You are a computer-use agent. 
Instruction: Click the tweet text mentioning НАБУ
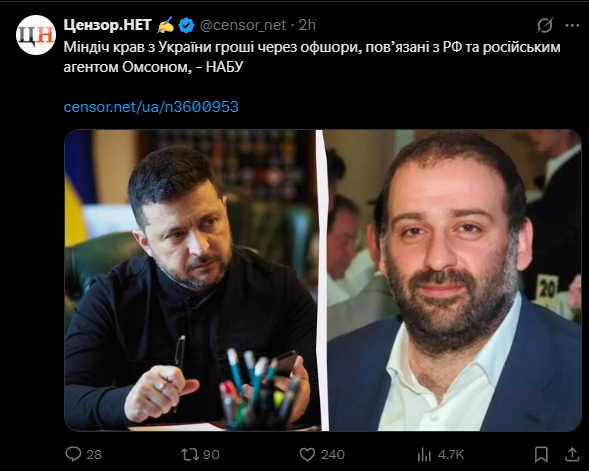point(312,57)
